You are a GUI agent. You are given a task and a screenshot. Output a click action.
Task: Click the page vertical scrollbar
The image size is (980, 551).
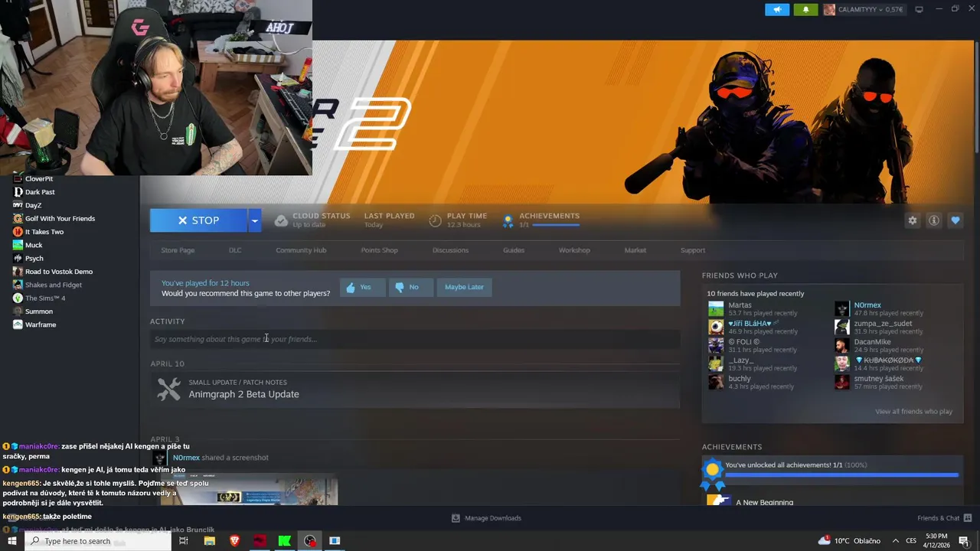pos(976,98)
